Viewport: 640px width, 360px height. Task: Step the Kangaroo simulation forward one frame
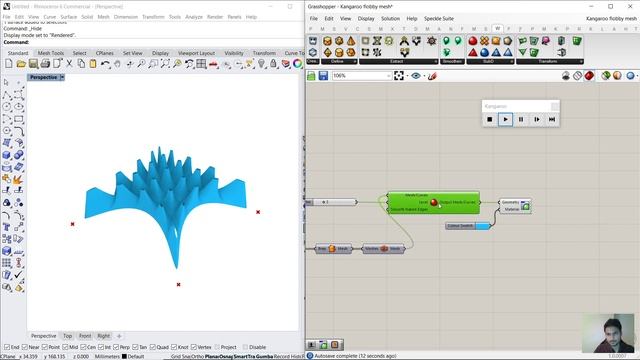(x=536, y=119)
